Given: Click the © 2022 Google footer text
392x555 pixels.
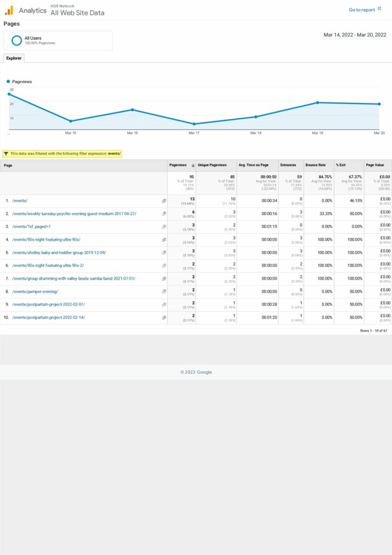Looking at the screenshot, I should point(196,372).
